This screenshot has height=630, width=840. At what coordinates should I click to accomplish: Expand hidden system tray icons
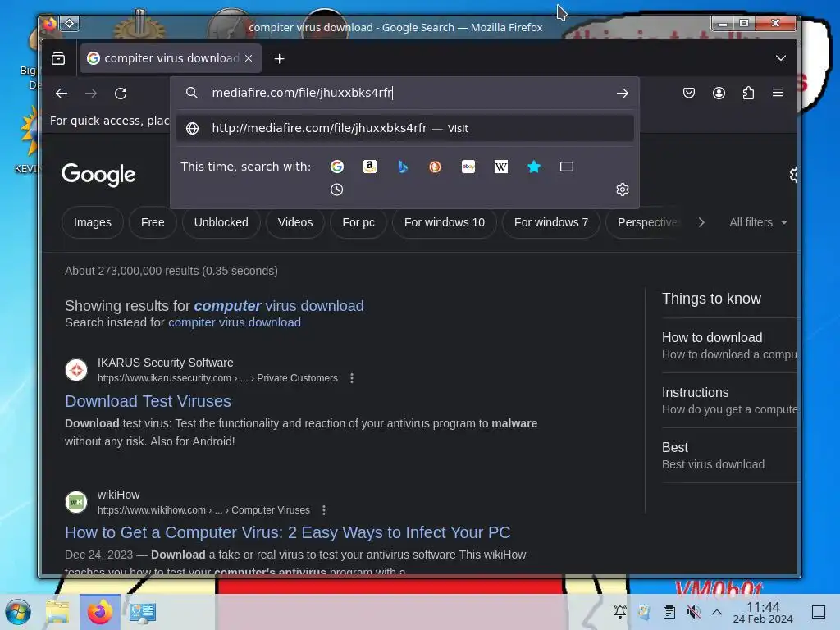(x=717, y=612)
